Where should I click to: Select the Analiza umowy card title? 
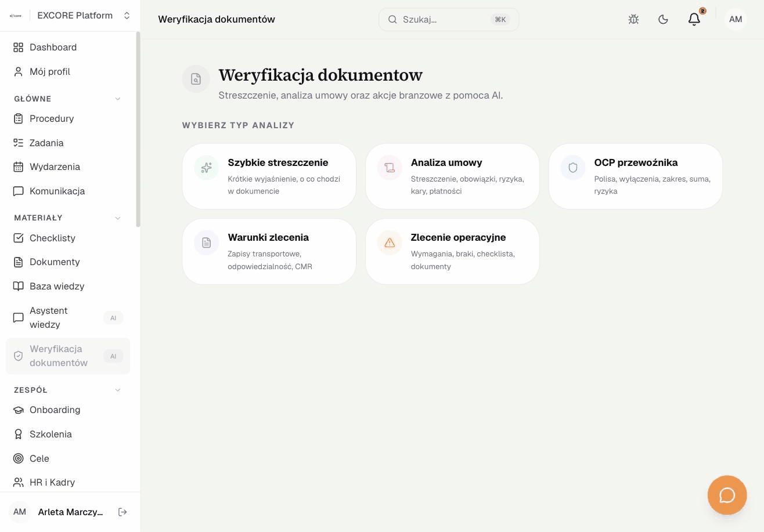coord(446,163)
